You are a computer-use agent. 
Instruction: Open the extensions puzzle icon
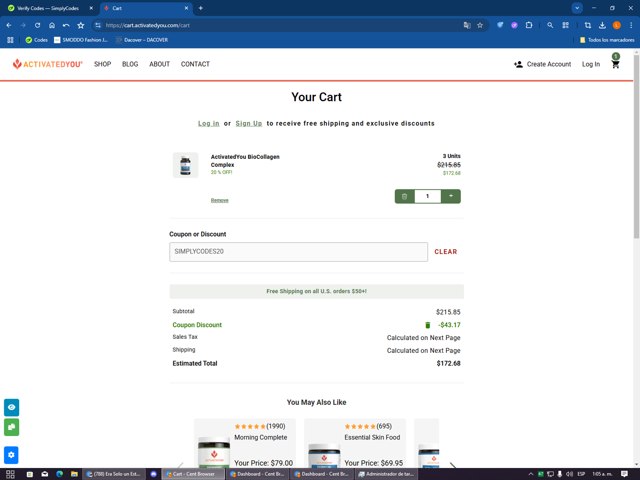(x=529, y=25)
